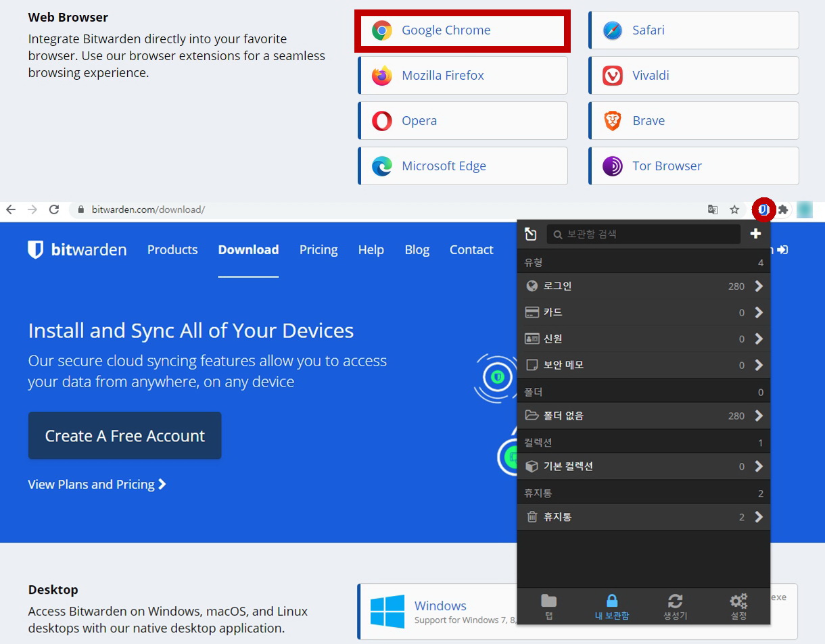This screenshot has width=825, height=644.
Task: Click Create A Free Account button
Action: tap(124, 436)
